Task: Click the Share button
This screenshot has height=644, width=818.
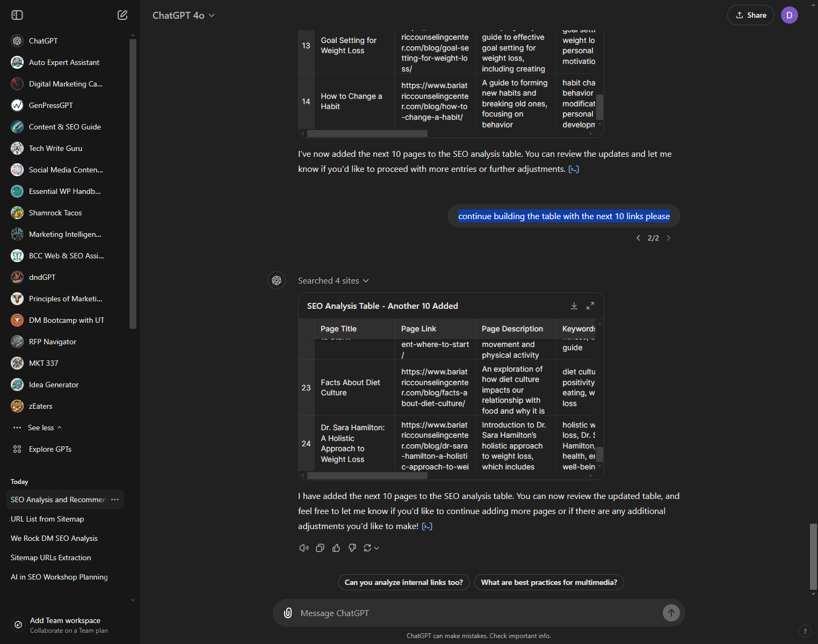Action: click(751, 15)
